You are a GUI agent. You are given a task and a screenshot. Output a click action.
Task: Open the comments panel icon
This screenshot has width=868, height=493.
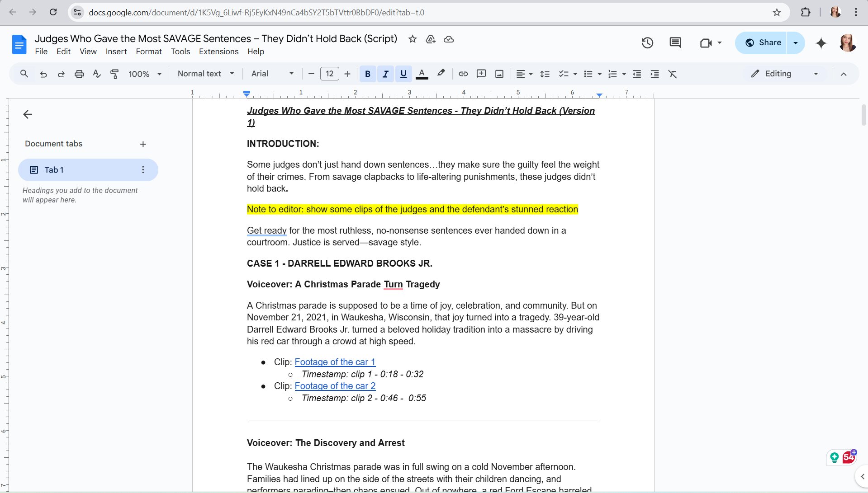click(x=675, y=43)
